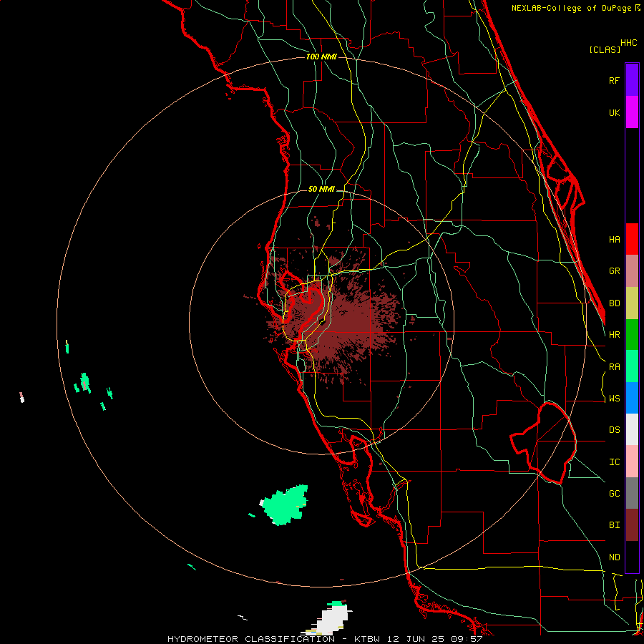The image size is (644, 644).
Task: Pick the red HA hail swatch
Action: (x=632, y=239)
